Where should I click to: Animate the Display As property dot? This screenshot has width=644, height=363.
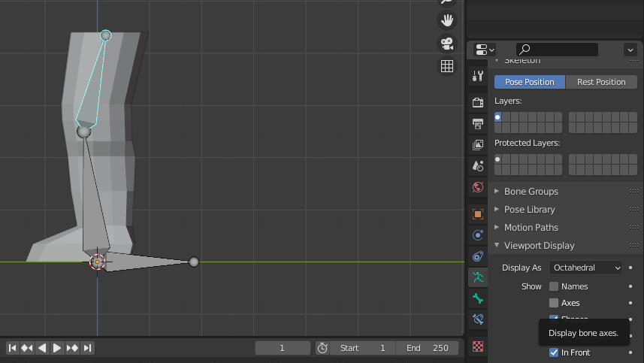tap(630, 268)
